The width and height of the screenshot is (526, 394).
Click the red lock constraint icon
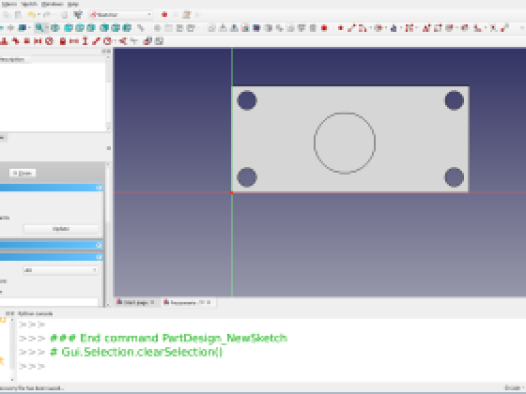[63, 41]
